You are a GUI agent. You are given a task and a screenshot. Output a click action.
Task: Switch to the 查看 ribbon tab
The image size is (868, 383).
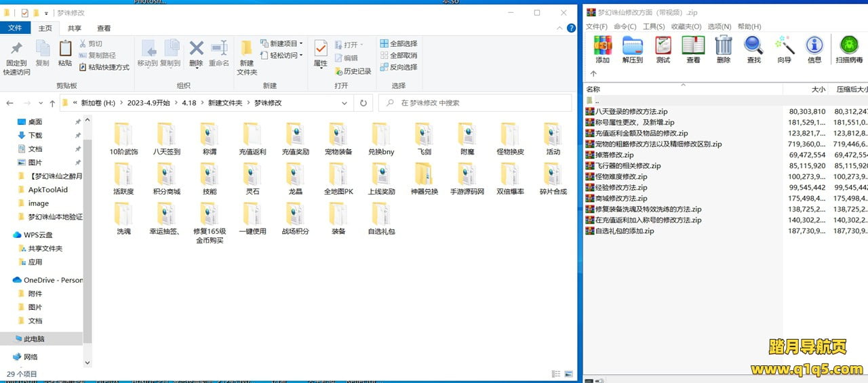click(104, 28)
